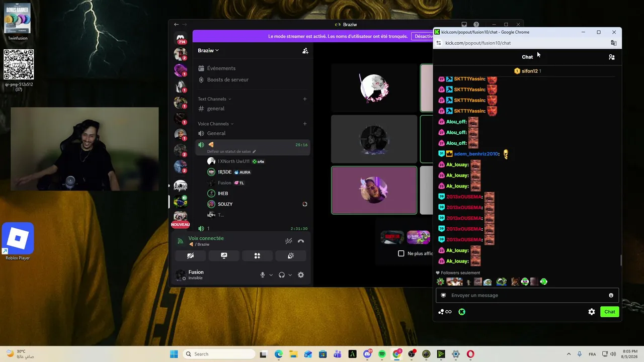Viewport: 644px width, 362px height.
Task: Open Kick chat settings gear
Action: (592, 312)
